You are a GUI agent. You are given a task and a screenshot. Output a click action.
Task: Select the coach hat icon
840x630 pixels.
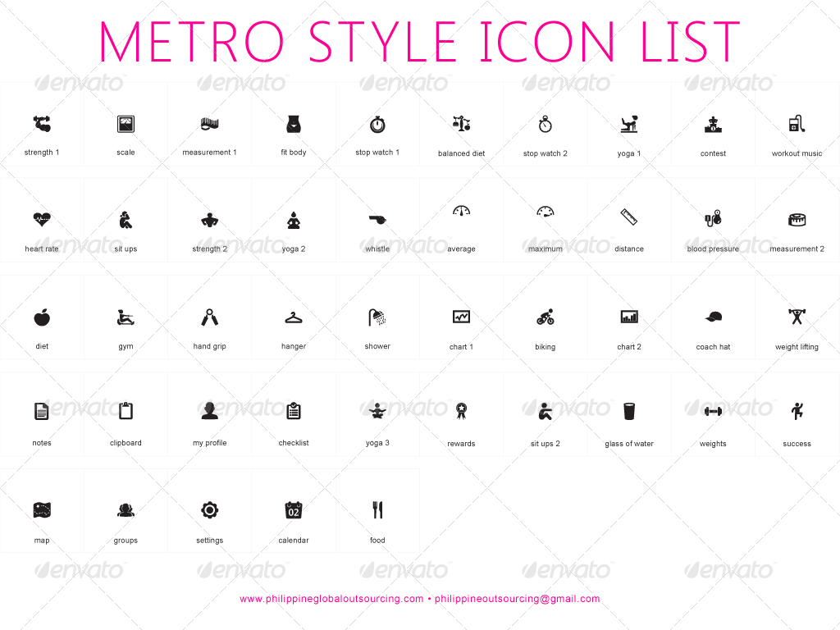click(x=712, y=317)
